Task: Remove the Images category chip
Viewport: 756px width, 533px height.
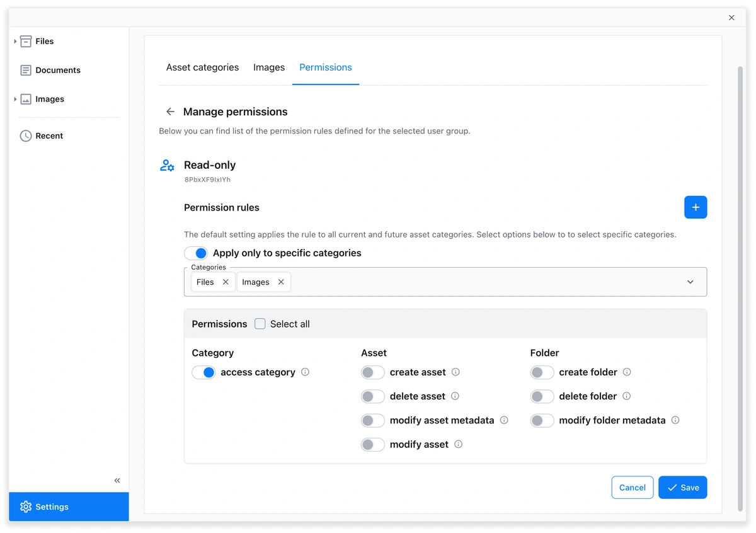Action: tap(281, 282)
